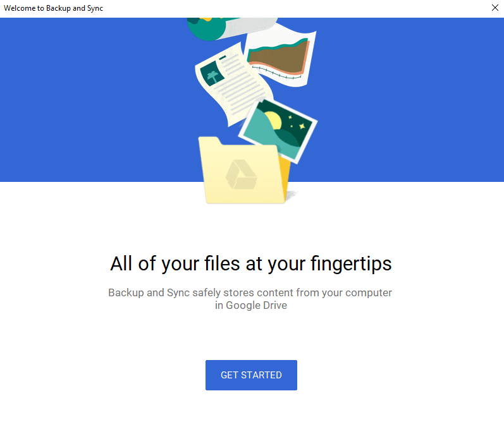Click the word 'fingertips' in the heading

[351, 264]
